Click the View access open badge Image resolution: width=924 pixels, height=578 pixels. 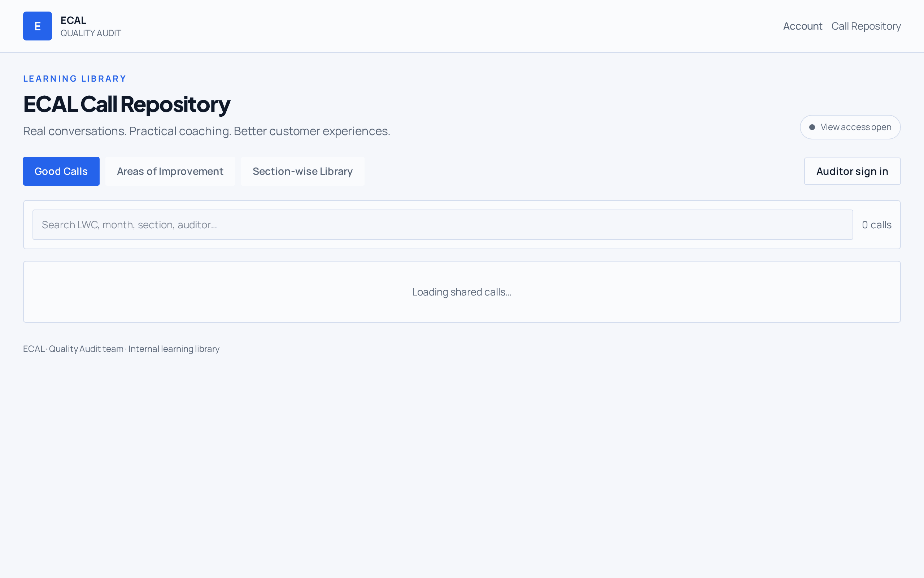pos(850,127)
